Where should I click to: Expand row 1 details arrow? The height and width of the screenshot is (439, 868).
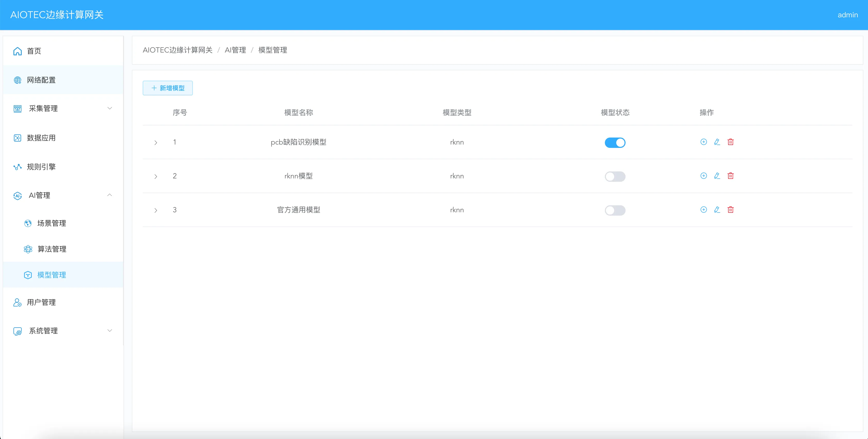tap(156, 142)
